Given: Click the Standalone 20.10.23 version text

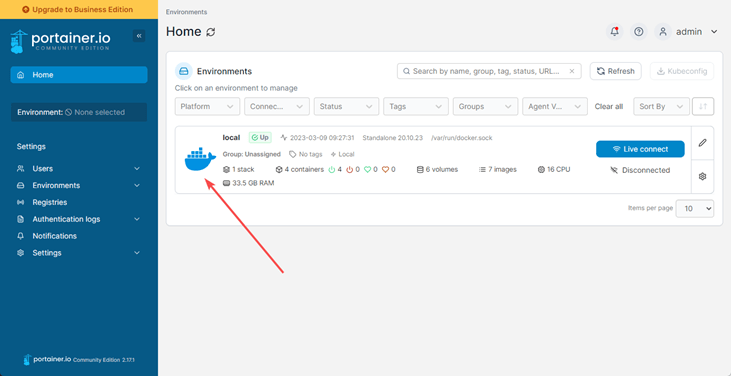Looking at the screenshot, I should point(393,138).
